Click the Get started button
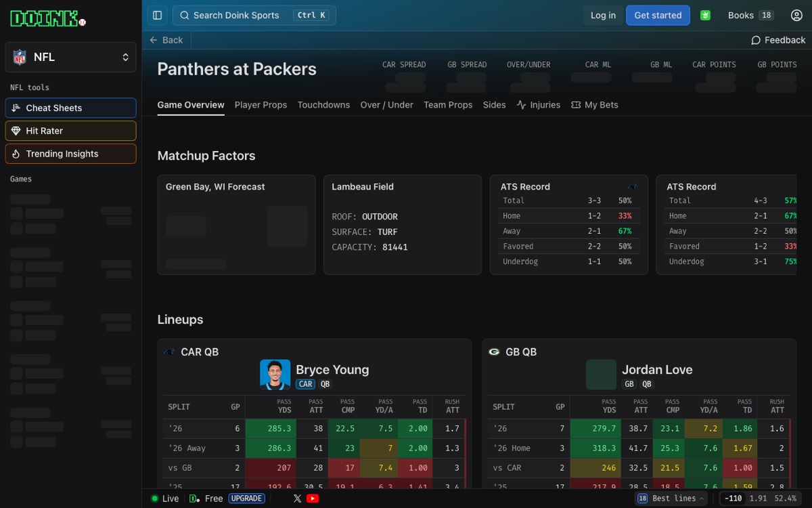 658,15
